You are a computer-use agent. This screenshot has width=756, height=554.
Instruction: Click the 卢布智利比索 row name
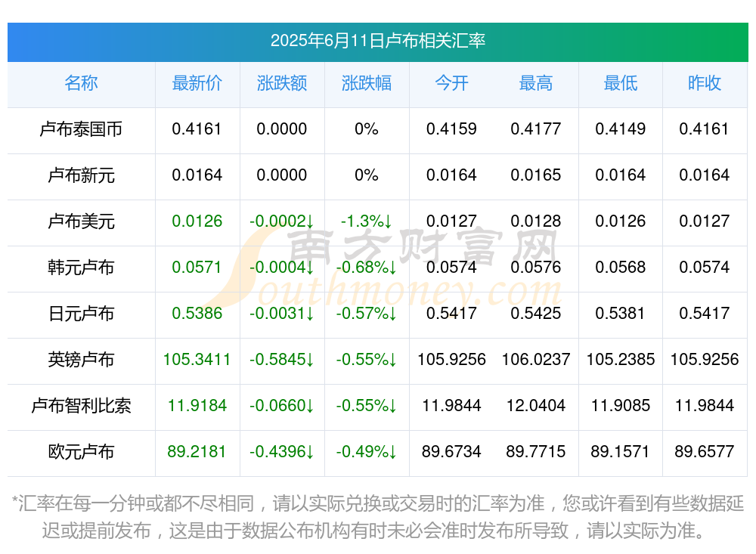(x=81, y=406)
